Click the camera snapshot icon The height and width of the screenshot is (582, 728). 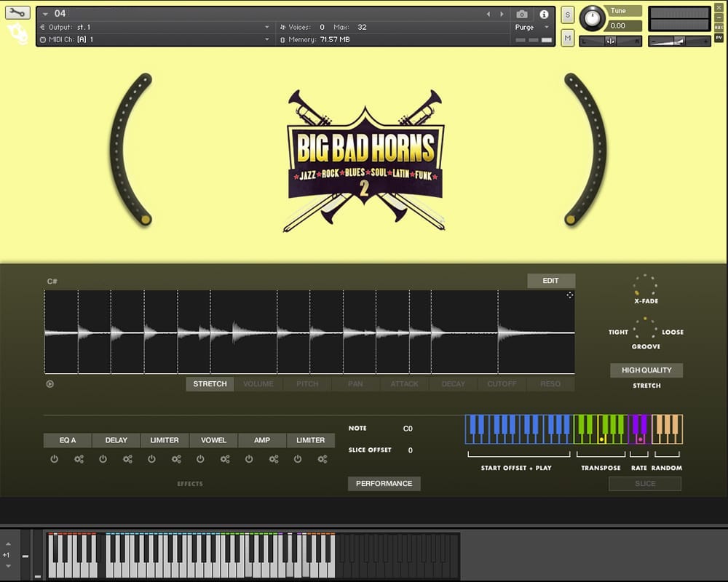point(522,14)
